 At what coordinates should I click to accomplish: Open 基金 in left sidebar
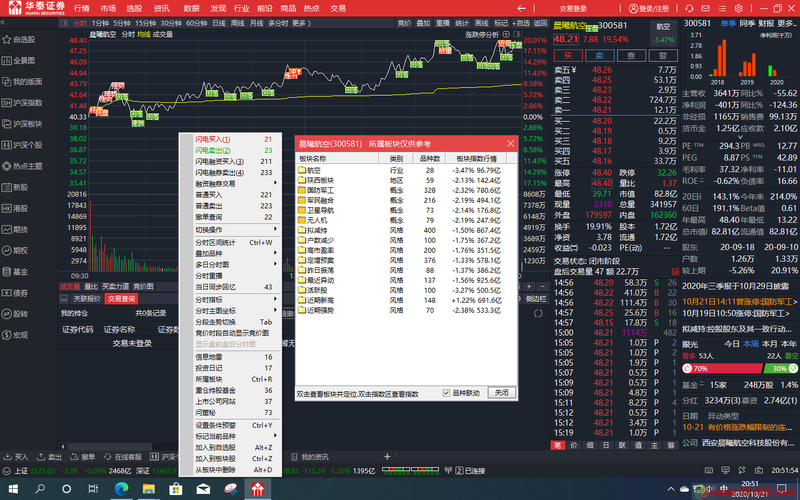click(x=15, y=271)
